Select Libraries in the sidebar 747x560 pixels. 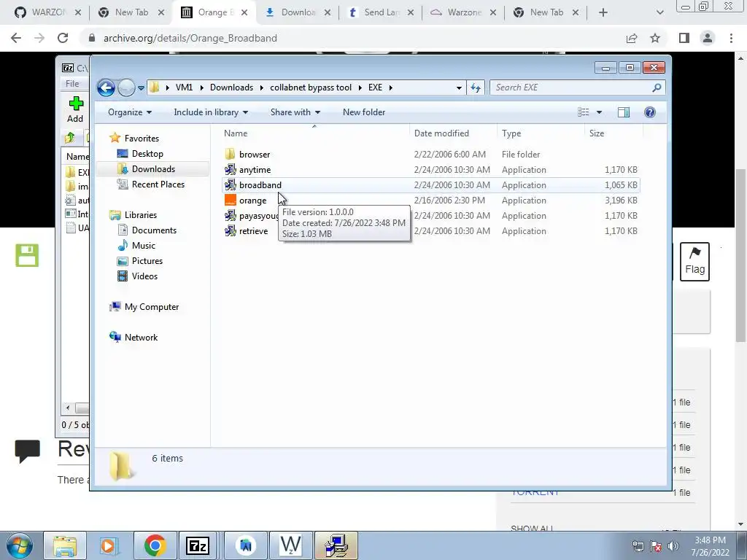(x=141, y=215)
